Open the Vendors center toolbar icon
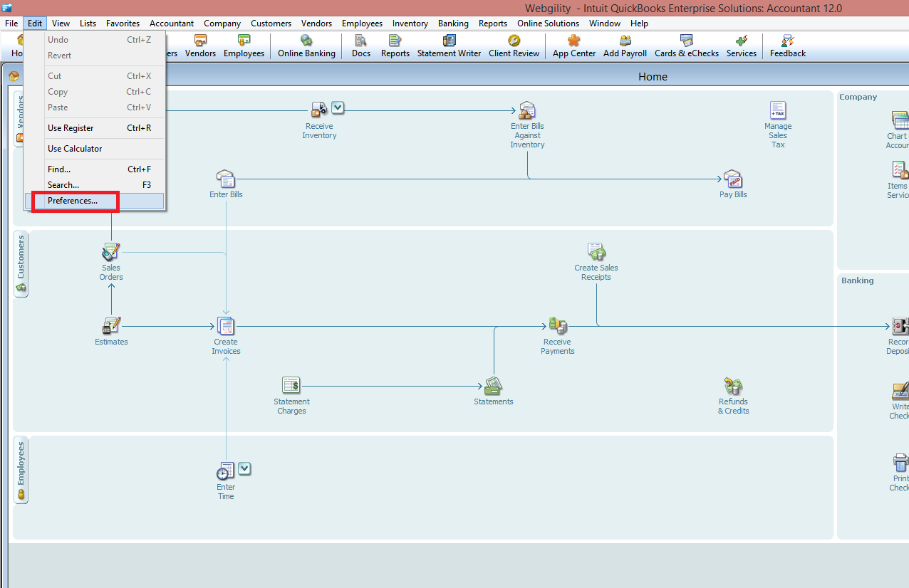The image size is (909, 588). coord(200,46)
